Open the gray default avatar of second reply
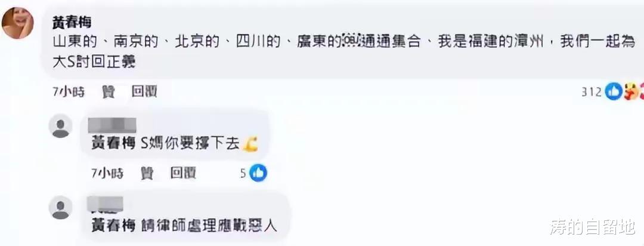644x246 pixels. pyautogui.click(x=61, y=208)
